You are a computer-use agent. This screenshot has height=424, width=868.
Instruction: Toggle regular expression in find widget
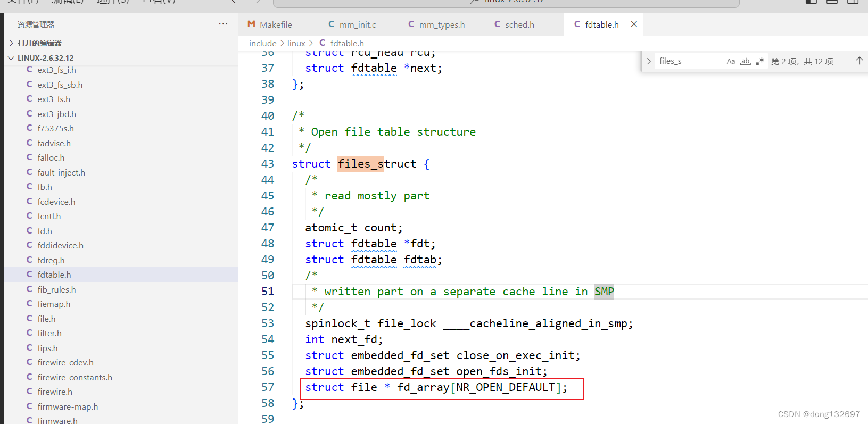760,61
